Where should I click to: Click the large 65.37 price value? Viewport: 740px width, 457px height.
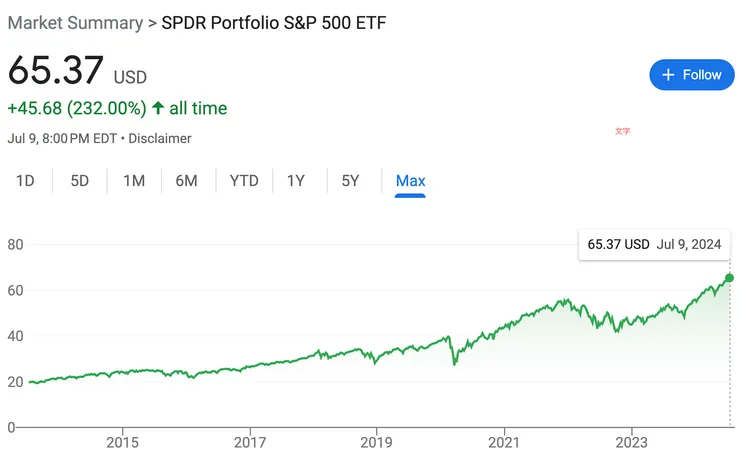click(55, 70)
